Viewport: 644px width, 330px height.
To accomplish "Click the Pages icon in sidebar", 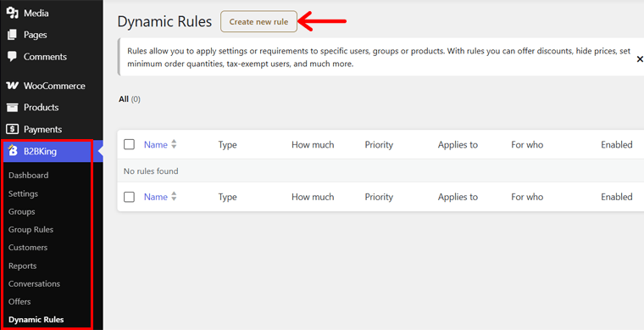I will tap(13, 35).
